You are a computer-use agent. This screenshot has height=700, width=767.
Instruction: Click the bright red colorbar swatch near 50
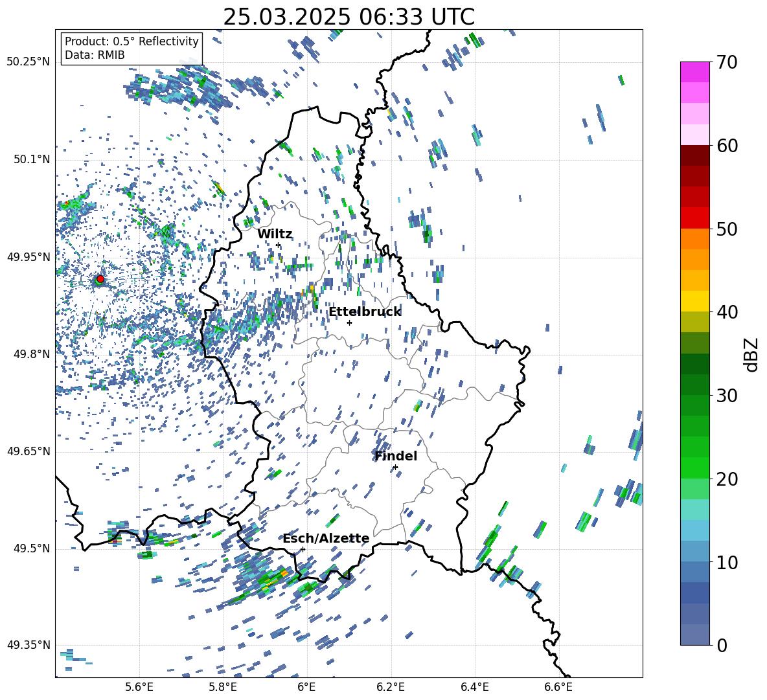(x=694, y=218)
